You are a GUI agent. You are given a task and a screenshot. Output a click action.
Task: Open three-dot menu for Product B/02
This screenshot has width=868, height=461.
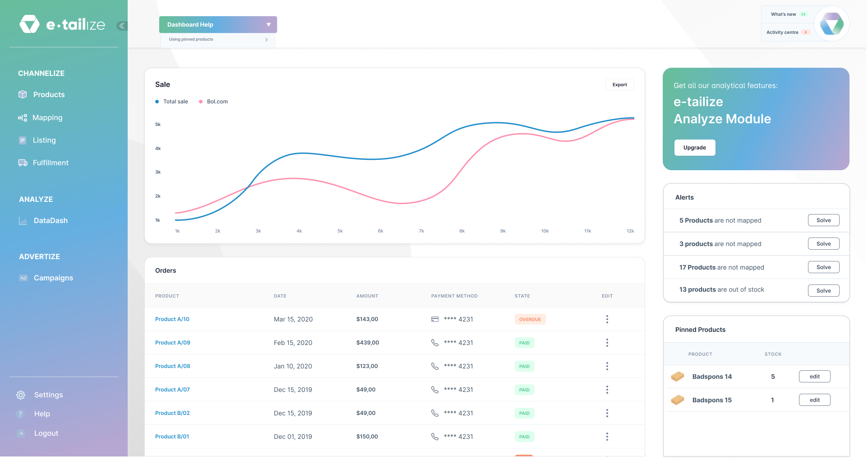[x=607, y=413]
